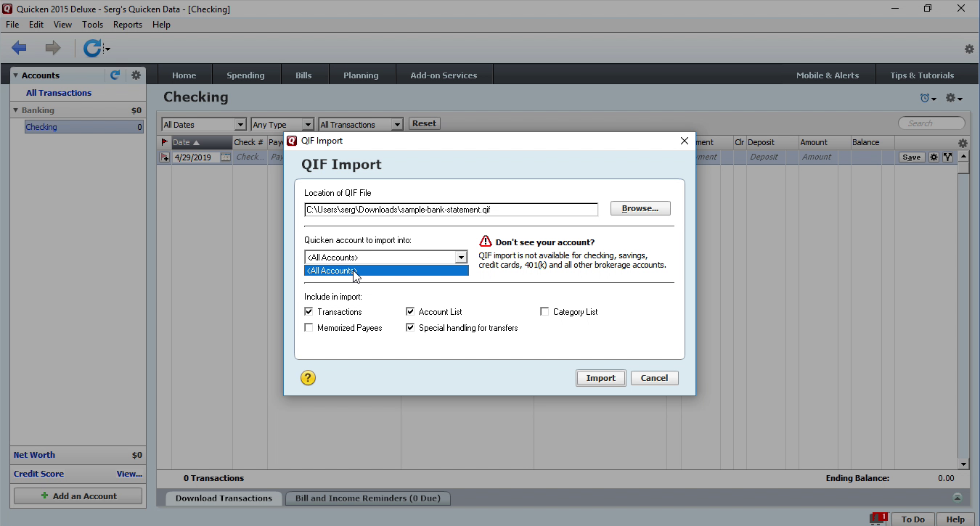Select <All Accounts> highlighted list option
The height and width of the screenshot is (526, 980).
tap(386, 271)
